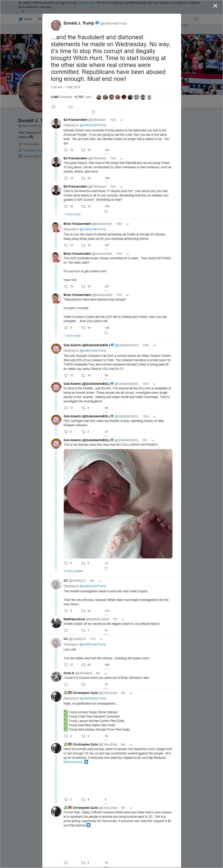Screen dimensions: 223x868
Task: Reply to Chris K's Cocoon tweet
Action: click(66, 684)
